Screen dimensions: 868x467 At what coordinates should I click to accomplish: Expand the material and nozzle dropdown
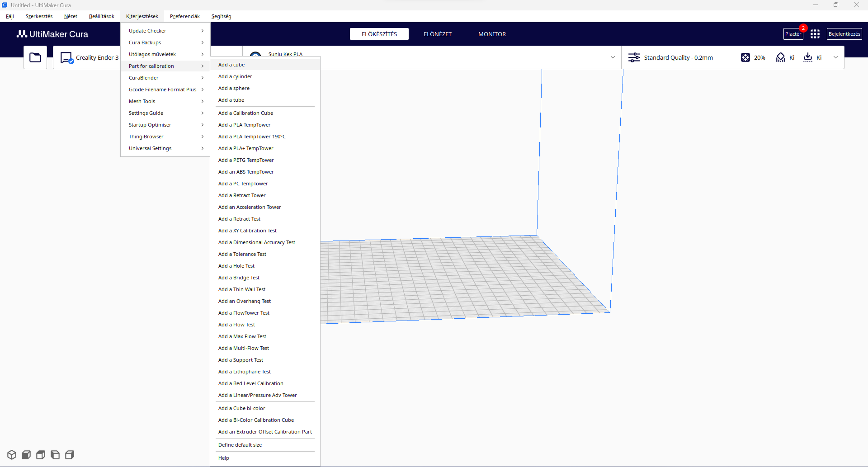point(613,57)
